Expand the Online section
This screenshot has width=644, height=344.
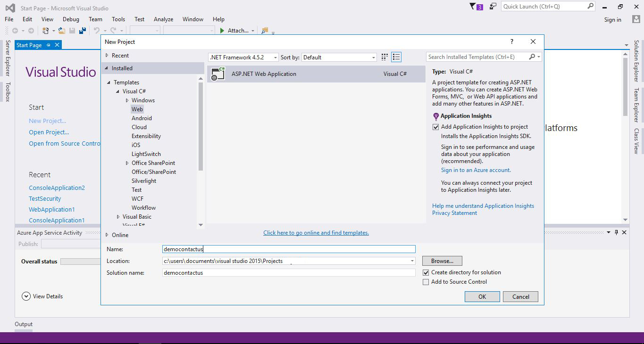pyautogui.click(x=107, y=235)
